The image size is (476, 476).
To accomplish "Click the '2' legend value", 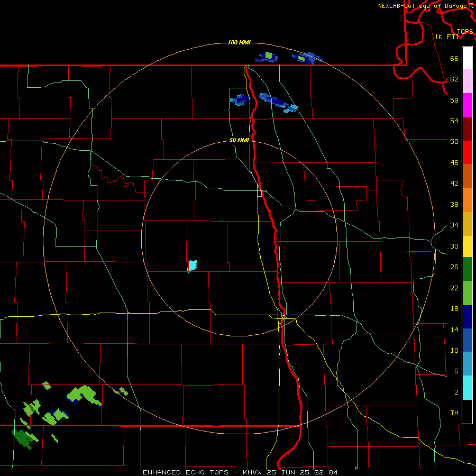I will pos(456,392).
